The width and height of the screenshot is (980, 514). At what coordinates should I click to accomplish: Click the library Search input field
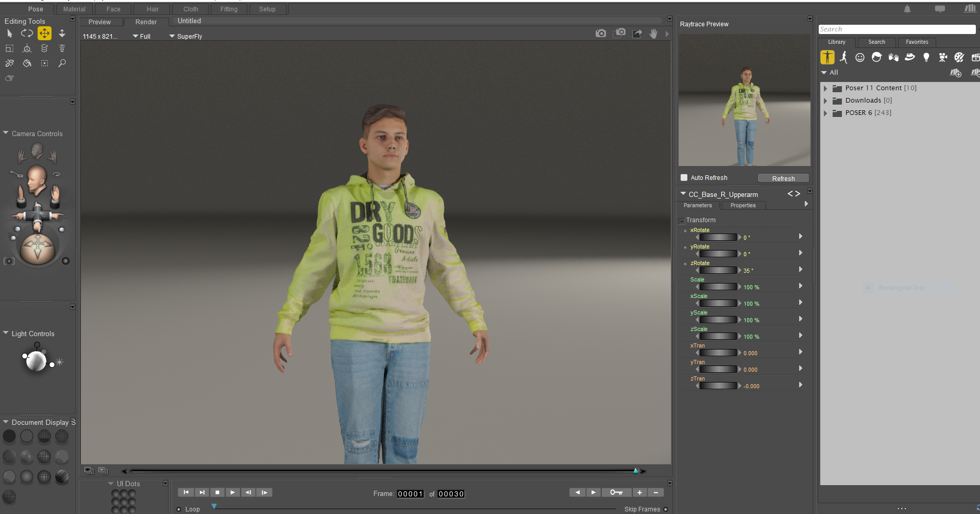[897, 29]
